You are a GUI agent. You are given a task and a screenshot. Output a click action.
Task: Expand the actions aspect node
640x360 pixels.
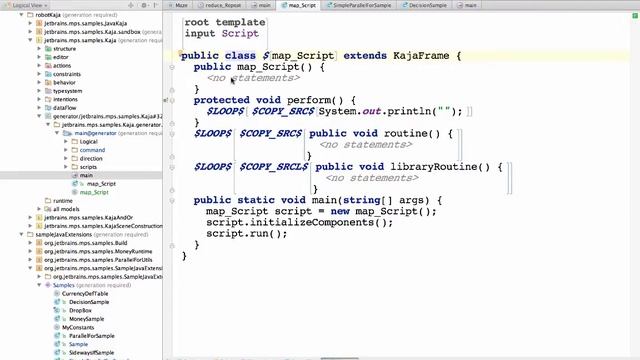coord(39,65)
